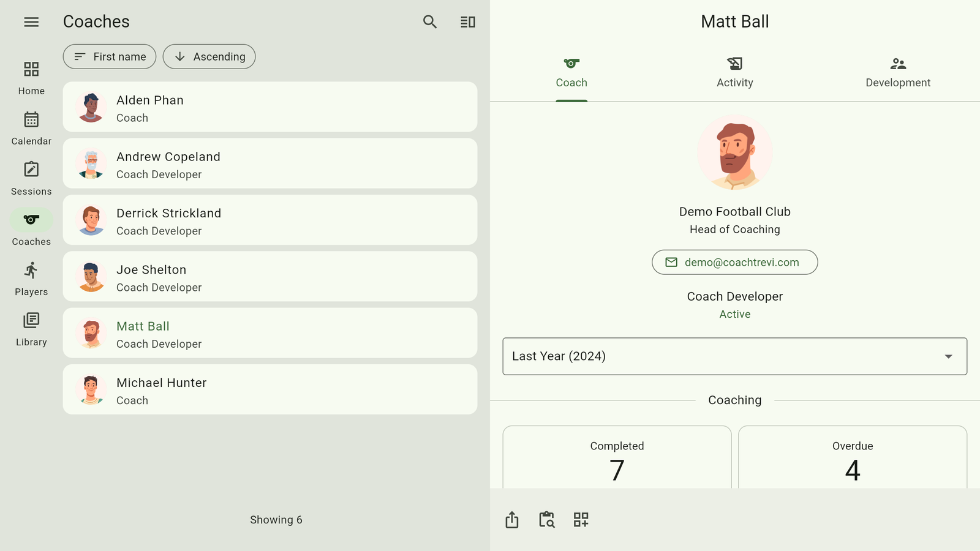
Task: Navigate to Players in the sidebar
Action: (x=31, y=279)
